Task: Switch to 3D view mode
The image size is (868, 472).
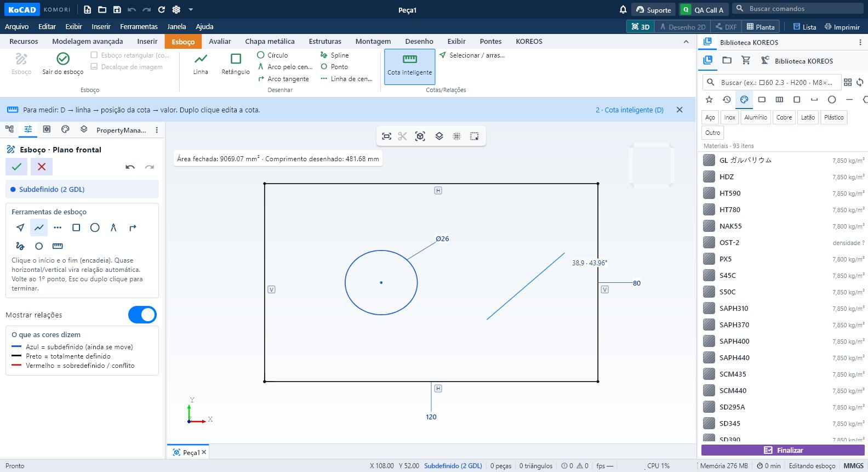Action: click(641, 26)
